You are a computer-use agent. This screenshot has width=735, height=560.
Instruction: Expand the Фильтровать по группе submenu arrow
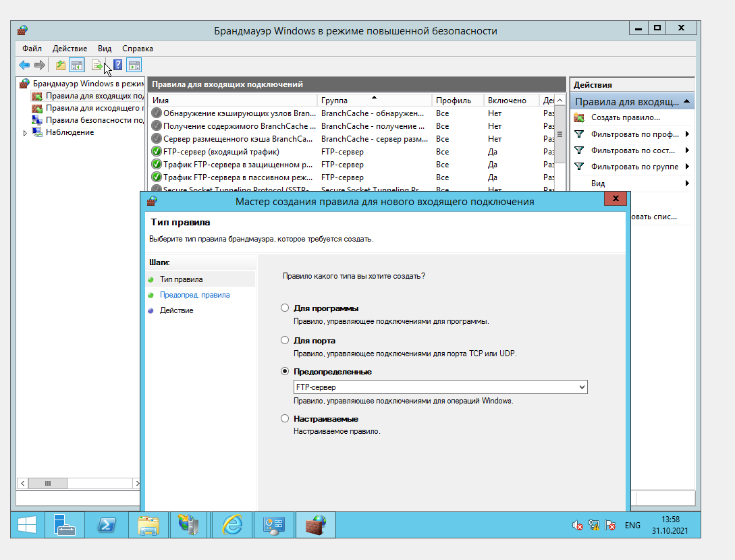(x=687, y=167)
